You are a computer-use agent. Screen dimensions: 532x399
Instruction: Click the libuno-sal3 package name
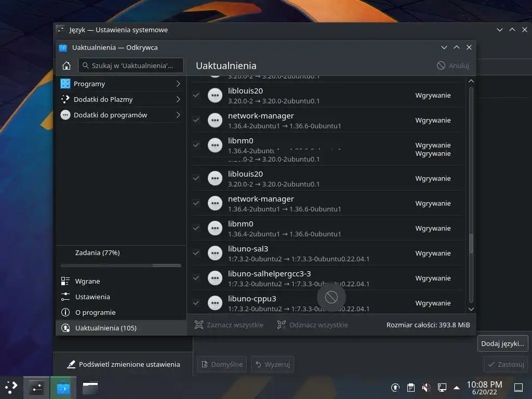pos(248,249)
